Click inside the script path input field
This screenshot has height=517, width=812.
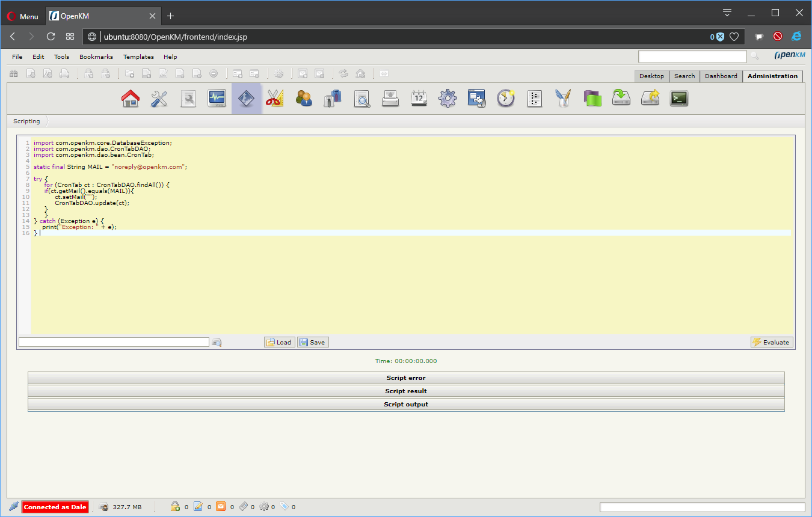(114, 341)
